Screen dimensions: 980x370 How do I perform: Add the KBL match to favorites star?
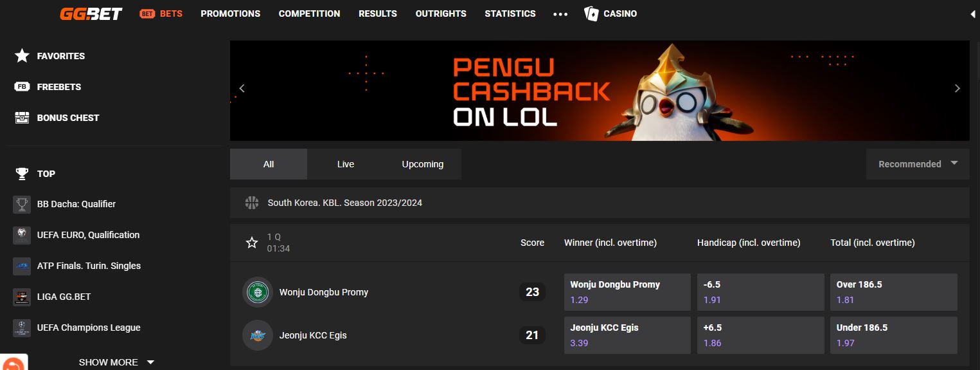coord(252,243)
